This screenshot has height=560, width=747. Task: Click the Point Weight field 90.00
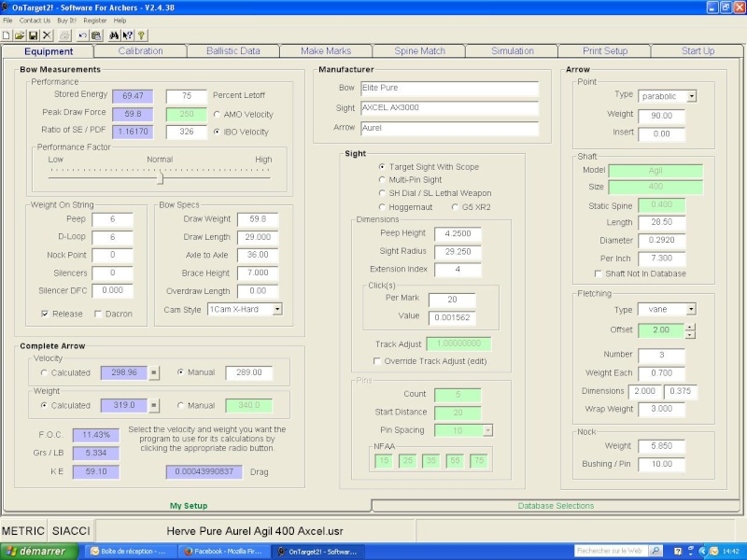661,116
